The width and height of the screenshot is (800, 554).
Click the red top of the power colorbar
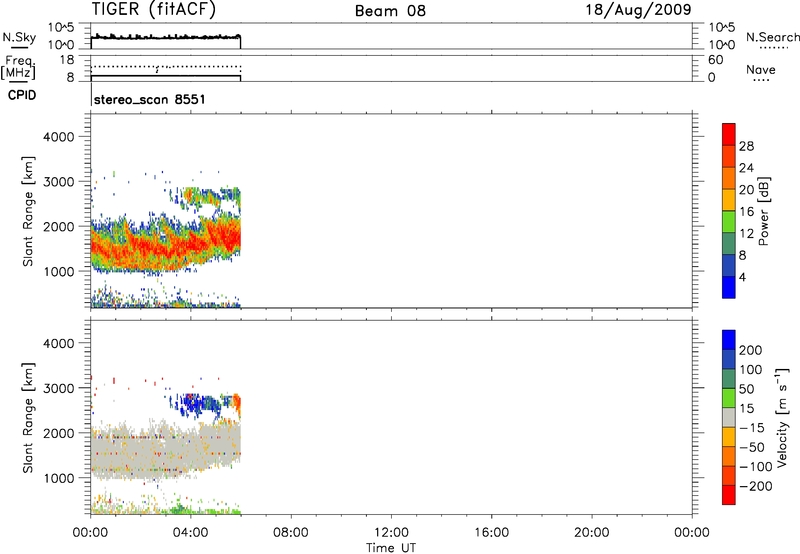tap(729, 134)
